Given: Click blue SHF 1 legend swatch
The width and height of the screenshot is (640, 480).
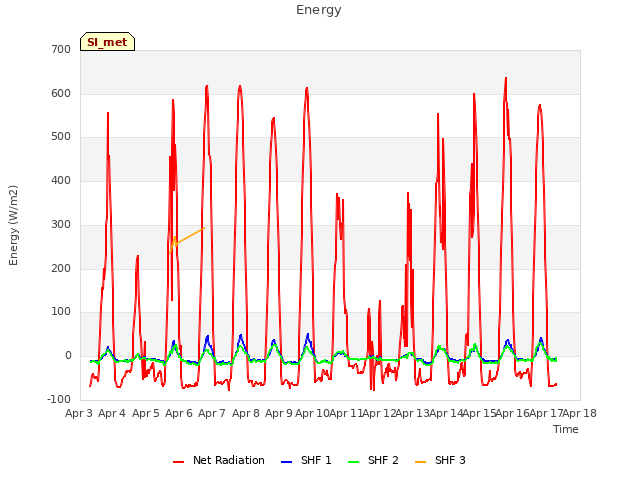Looking at the screenshot, I should click(x=287, y=462).
